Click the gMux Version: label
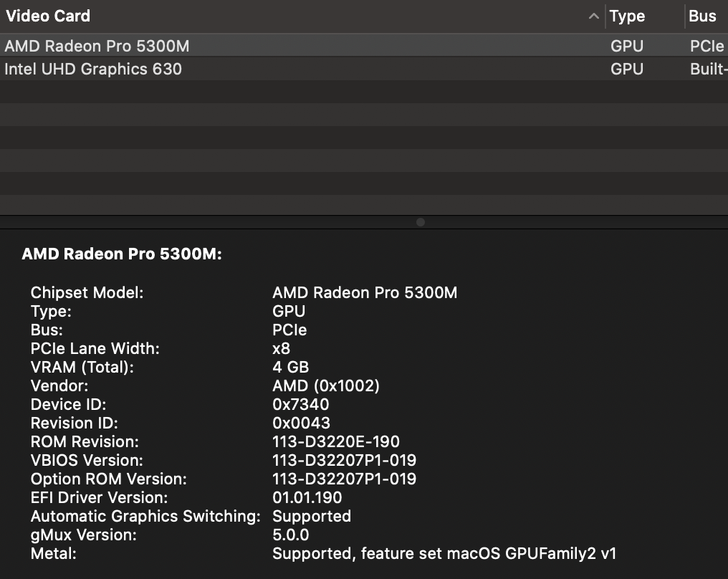728x579 pixels. click(x=84, y=535)
